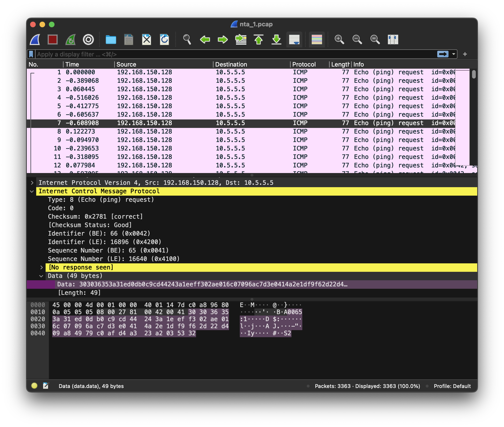Click the packet list minimap overview
The width and height of the screenshot is (504, 427).
[x=462, y=117]
